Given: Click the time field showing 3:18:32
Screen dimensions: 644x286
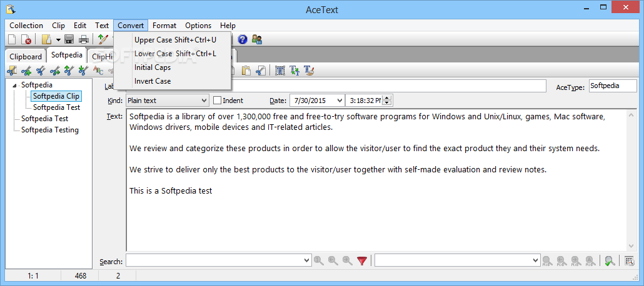Looking at the screenshot, I should (x=365, y=100).
